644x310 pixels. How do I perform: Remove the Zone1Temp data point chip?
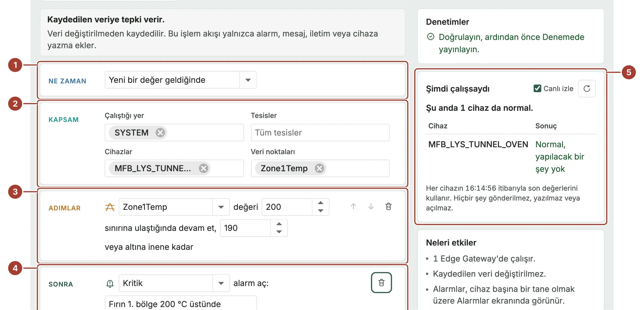pos(319,168)
